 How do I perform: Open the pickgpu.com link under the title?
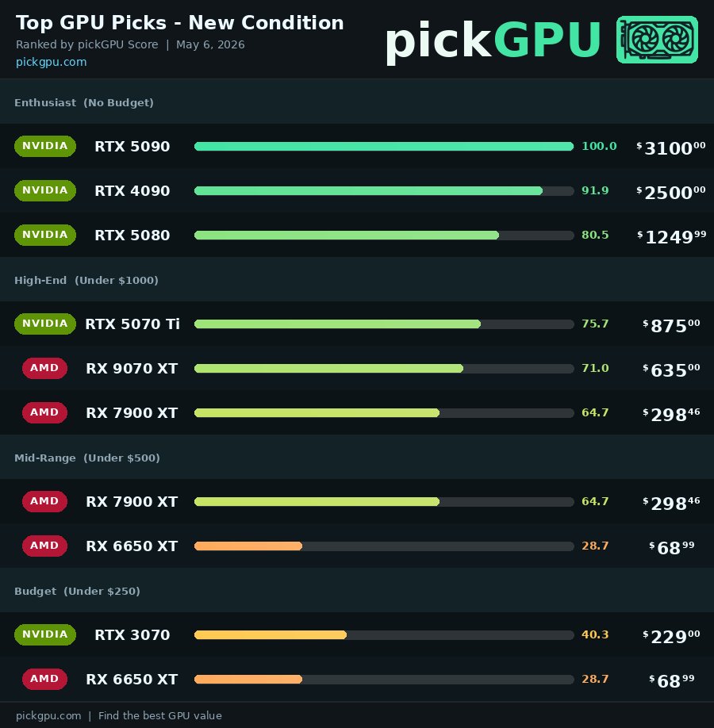click(51, 62)
